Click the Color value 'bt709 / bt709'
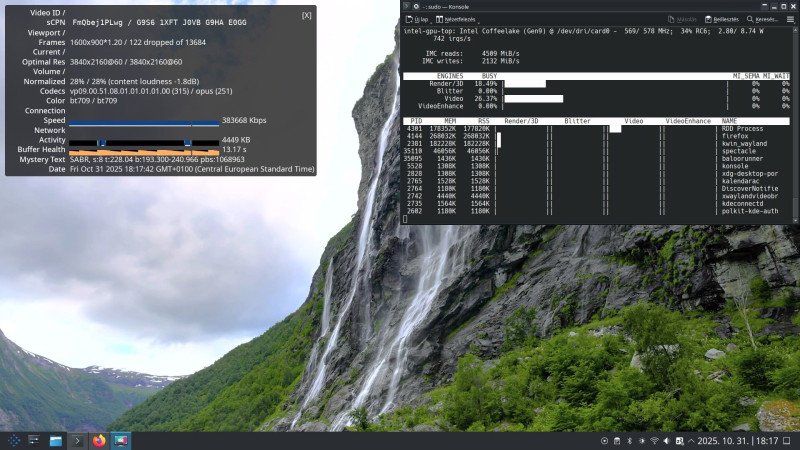This screenshot has width=800, height=450. point(93,101)
